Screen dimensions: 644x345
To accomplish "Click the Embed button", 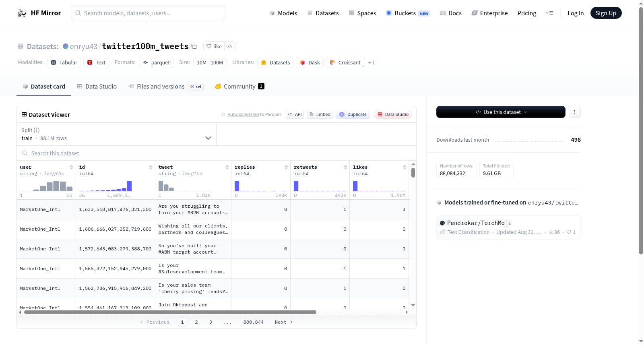I will tap(320, 114).
